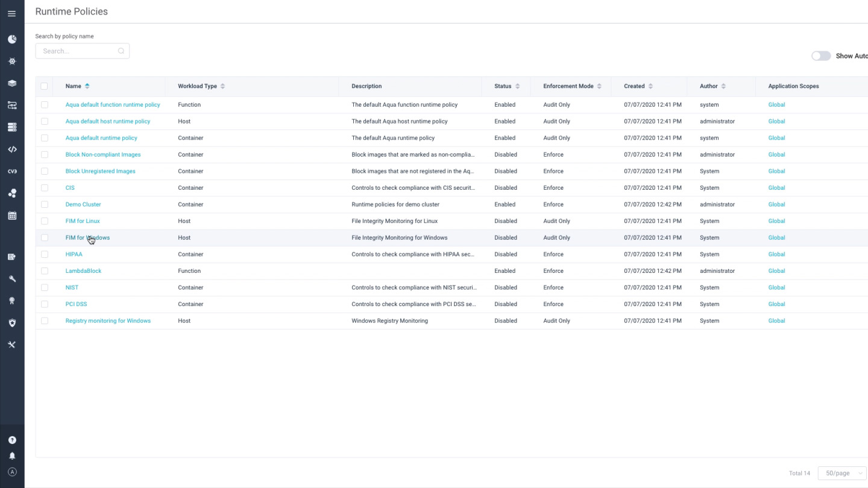
Task: Tick checkbox for Block Non-compliant Images
Action: pyautogui.click(x=44, y=154)
